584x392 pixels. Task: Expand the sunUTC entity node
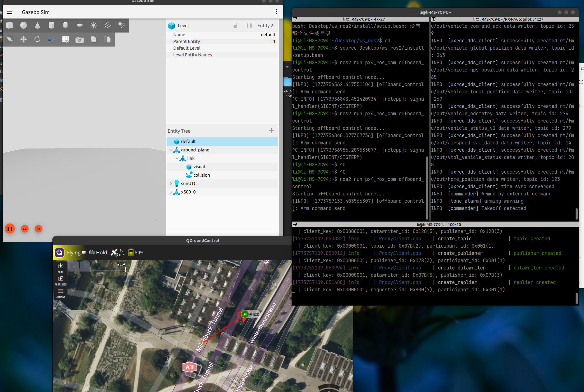(x=171, y=184)
